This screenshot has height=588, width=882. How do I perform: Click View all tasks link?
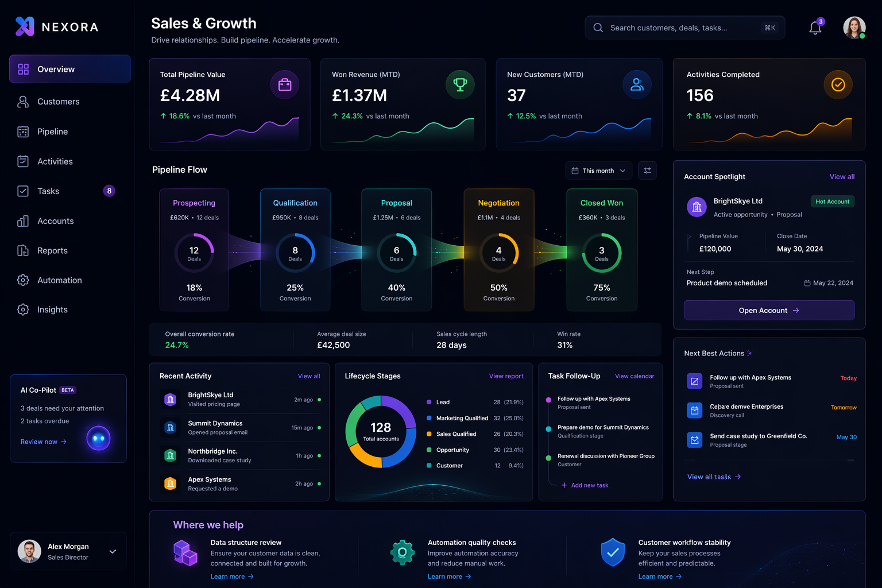pyautogui.click(x=714, y=477)
